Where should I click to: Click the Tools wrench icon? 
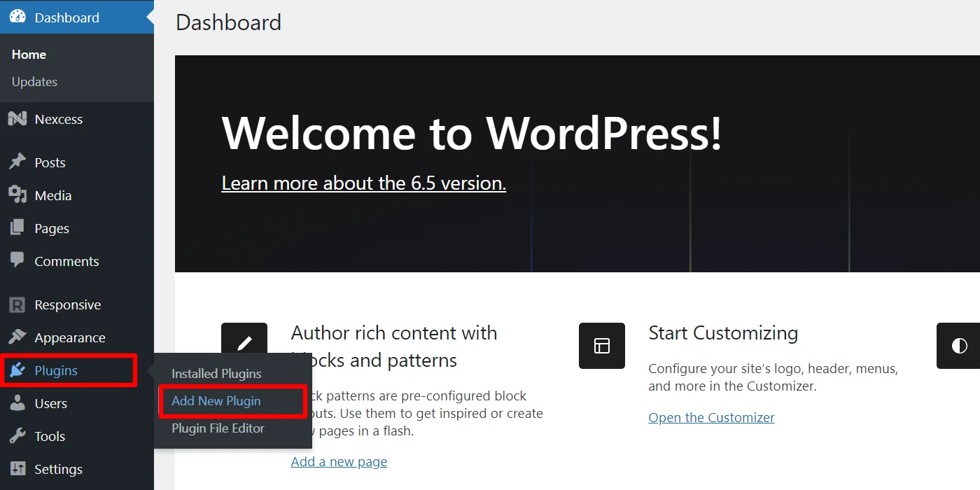[17, 436]
